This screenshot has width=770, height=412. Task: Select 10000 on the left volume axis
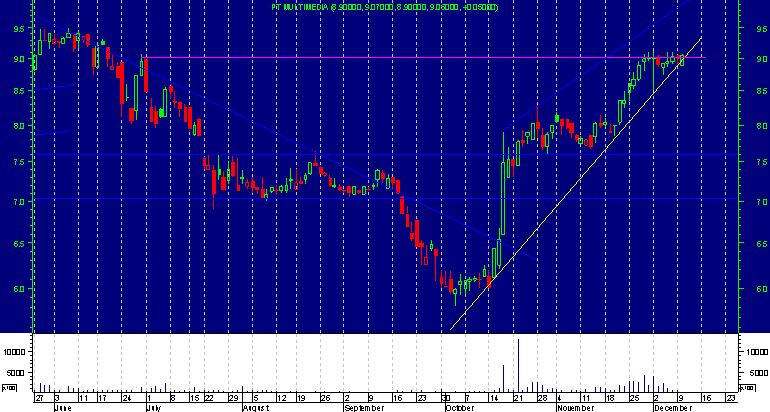pos(14,352)
